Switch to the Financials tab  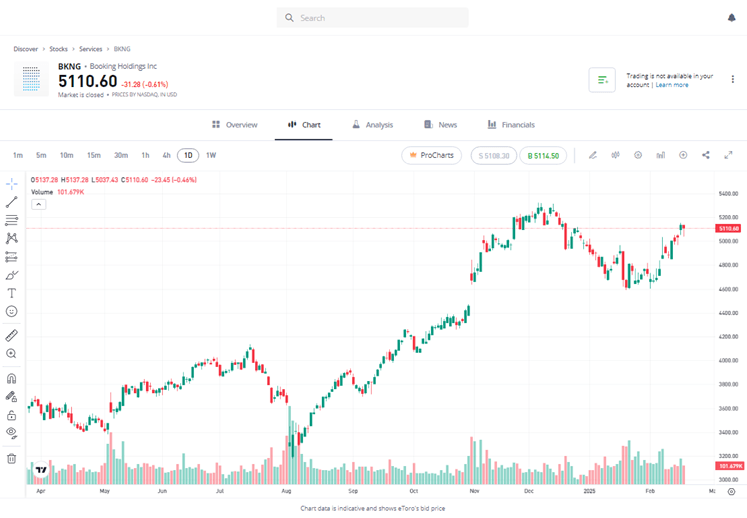point(511,125)
